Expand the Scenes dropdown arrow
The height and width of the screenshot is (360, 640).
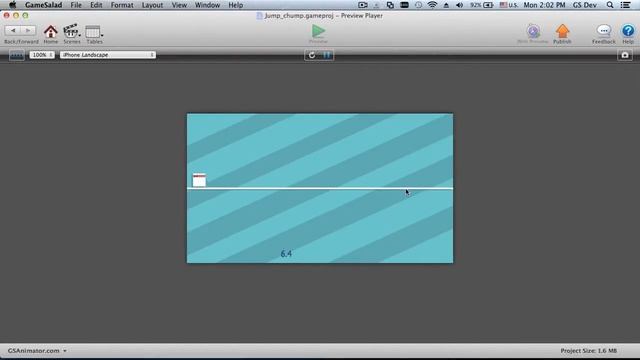(80, 35)
